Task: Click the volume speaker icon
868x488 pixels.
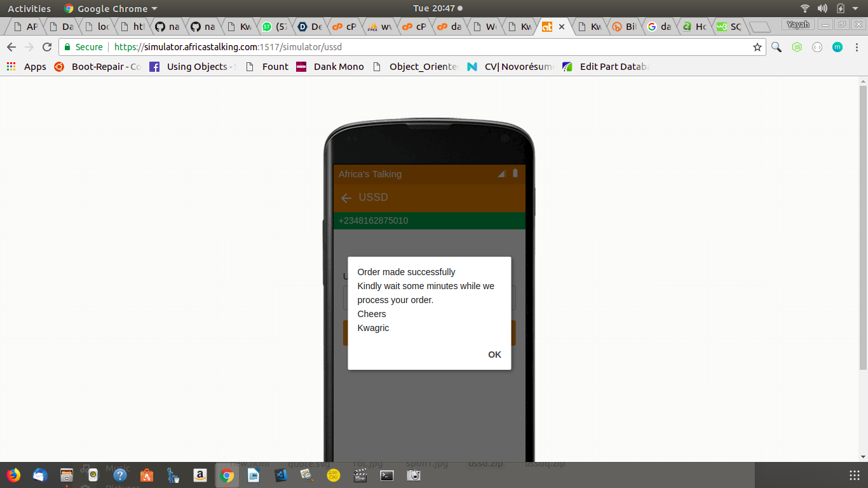Action: (x=822, y=8)
